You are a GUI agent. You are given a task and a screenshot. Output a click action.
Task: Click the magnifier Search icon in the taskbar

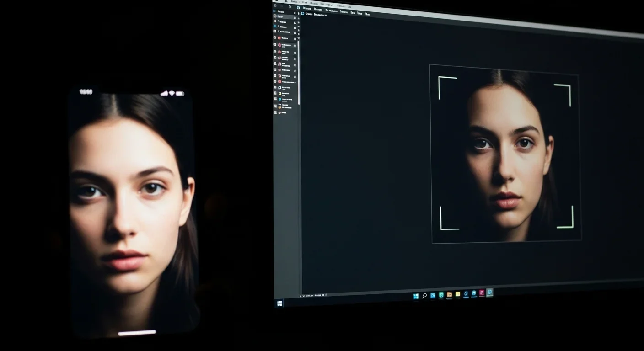tap(424, 296)
